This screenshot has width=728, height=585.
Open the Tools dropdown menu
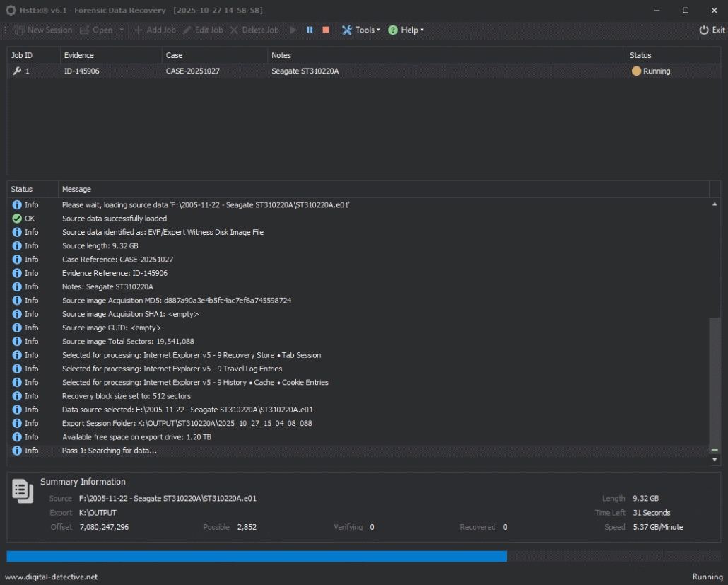pos(361,30)
